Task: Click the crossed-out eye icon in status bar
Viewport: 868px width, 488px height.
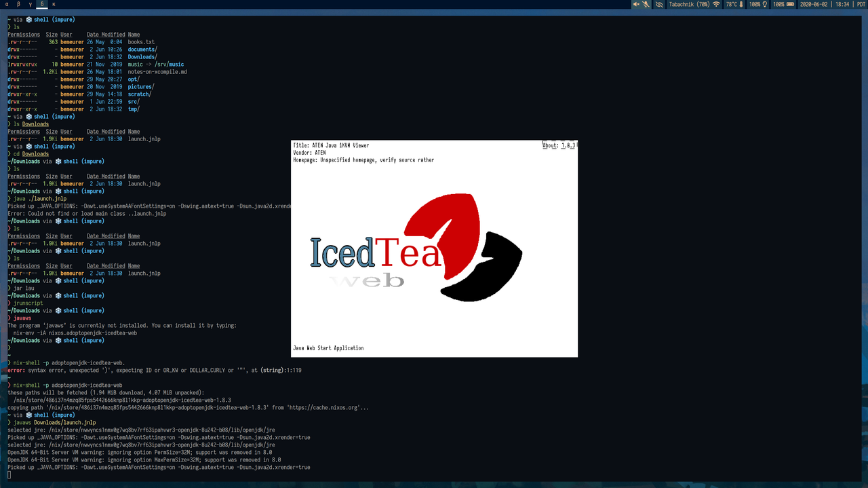Action: [x=659, y=4]
